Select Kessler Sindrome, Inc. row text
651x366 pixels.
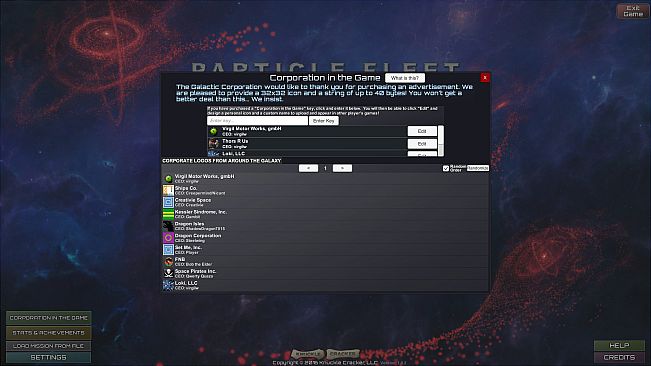tap(201, 214)
